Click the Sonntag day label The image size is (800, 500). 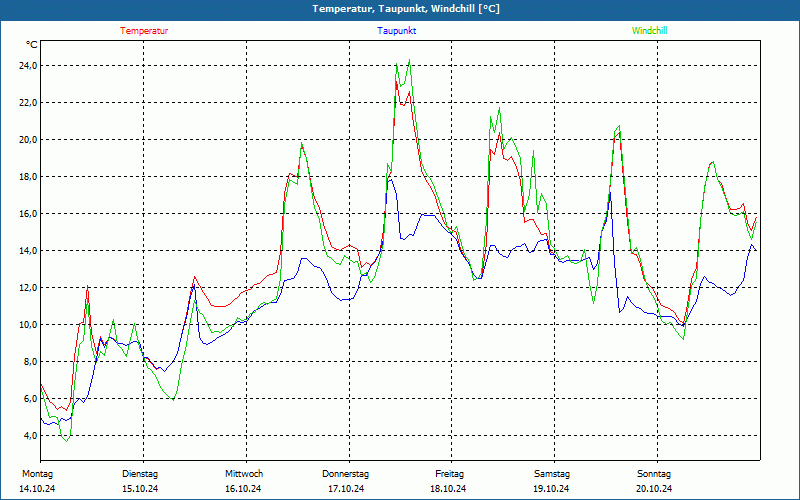654,474
